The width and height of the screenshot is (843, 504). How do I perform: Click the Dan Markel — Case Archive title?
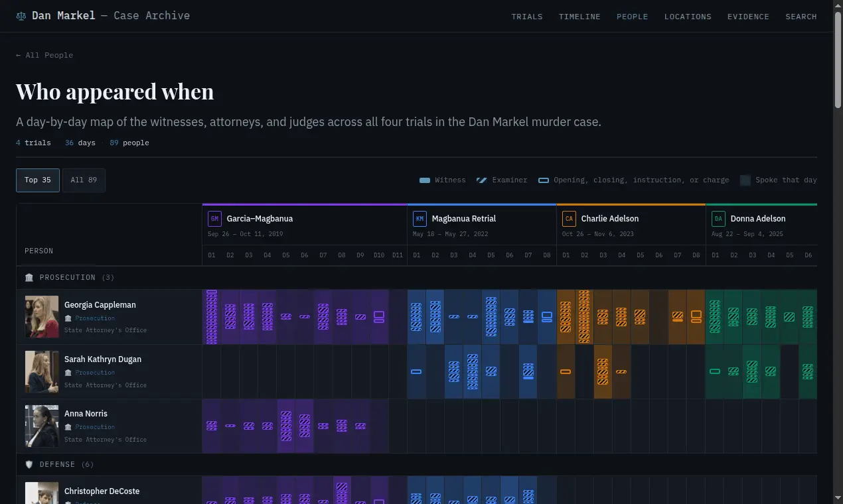click(111, 15)
